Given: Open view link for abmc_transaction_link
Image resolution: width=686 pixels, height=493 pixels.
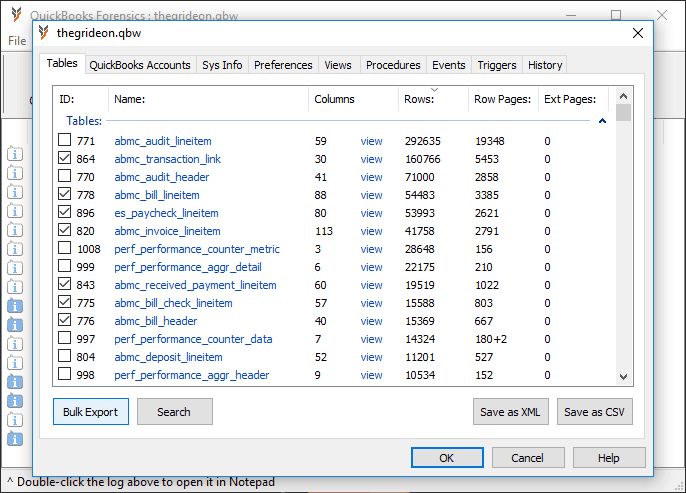Looking at the screenshot, I should [x=371, y=159].
